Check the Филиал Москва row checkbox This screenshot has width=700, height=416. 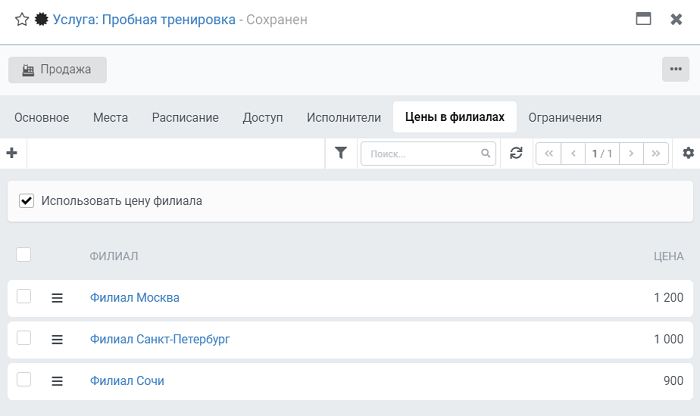pyautogui.click(x=24, y=296)
